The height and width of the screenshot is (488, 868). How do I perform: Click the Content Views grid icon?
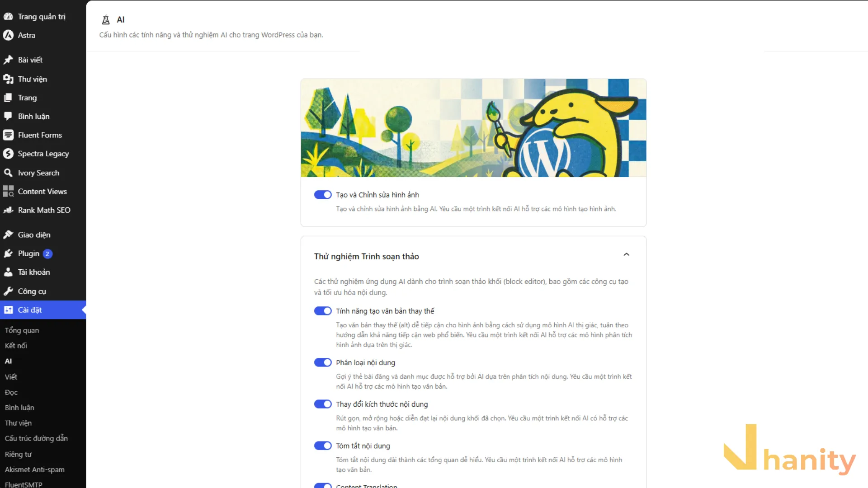8,192
